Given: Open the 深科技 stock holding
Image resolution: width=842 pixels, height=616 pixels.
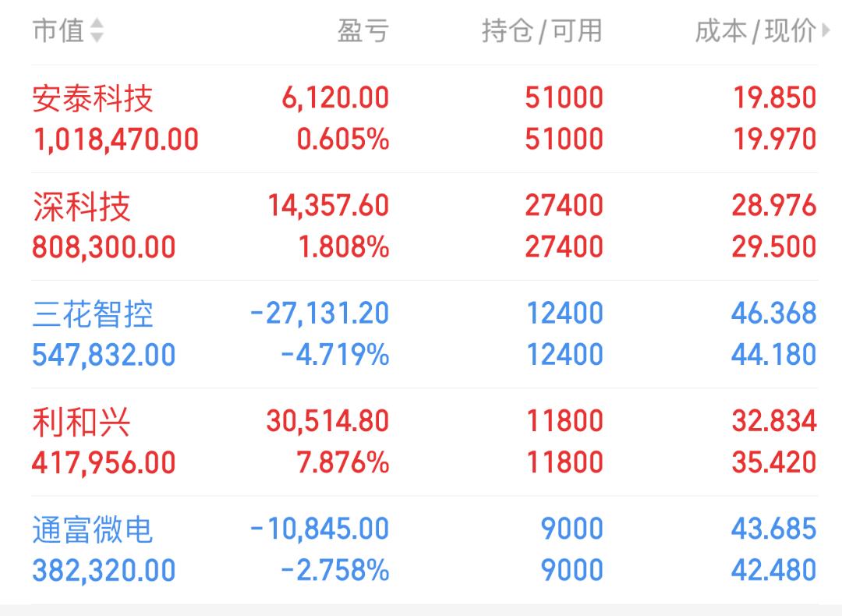Looking at the screenshot, I should (x=424, y=227).
